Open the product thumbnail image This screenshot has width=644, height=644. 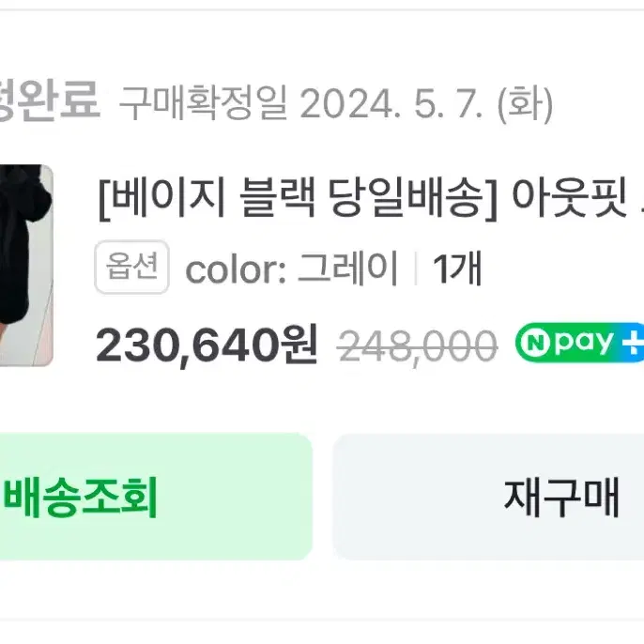pyautogui.click(x=26, y=266)
